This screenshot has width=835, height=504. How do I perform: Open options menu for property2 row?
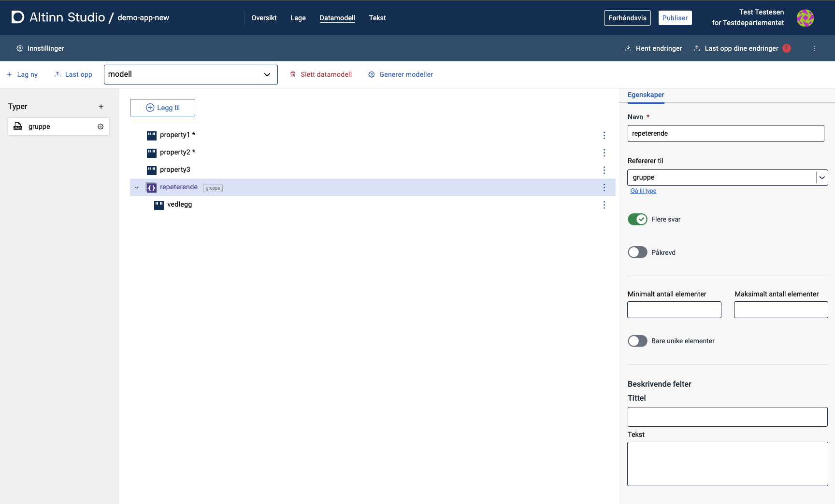point(604,153)
